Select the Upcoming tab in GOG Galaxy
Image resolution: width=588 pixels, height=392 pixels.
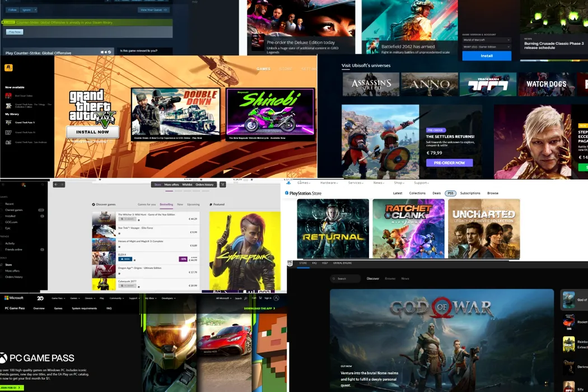coord(193,204)
